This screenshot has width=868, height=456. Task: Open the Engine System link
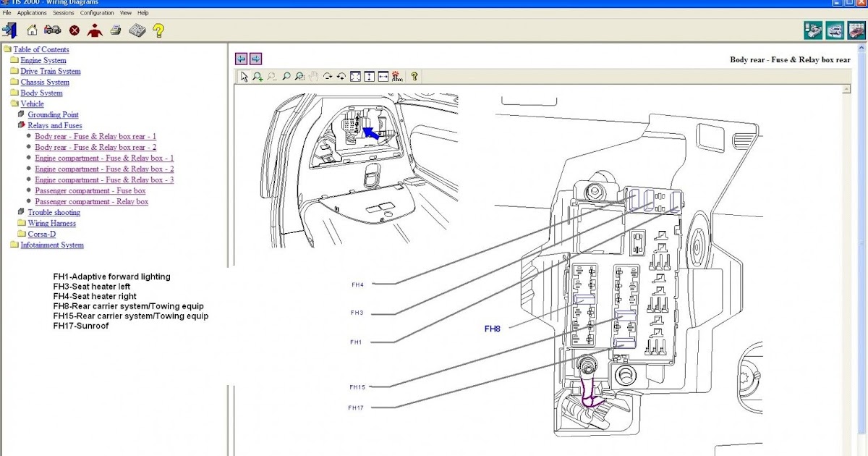tap(43, 60)
